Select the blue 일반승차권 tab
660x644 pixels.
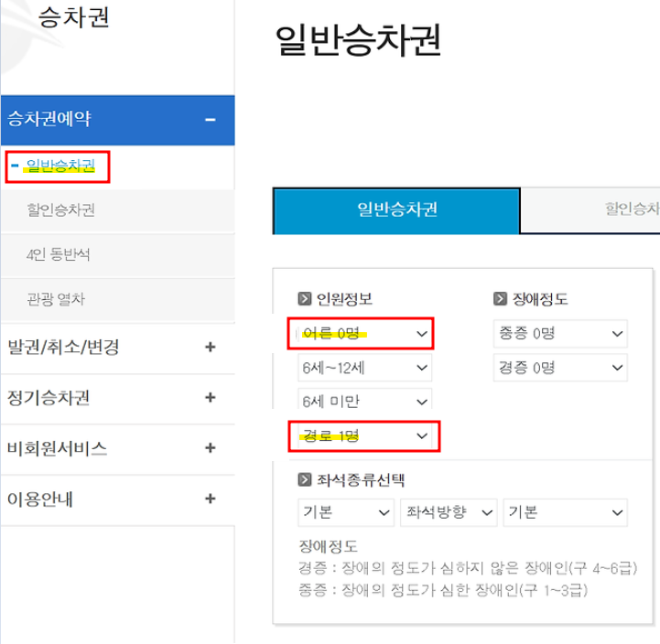pos(397,210)
